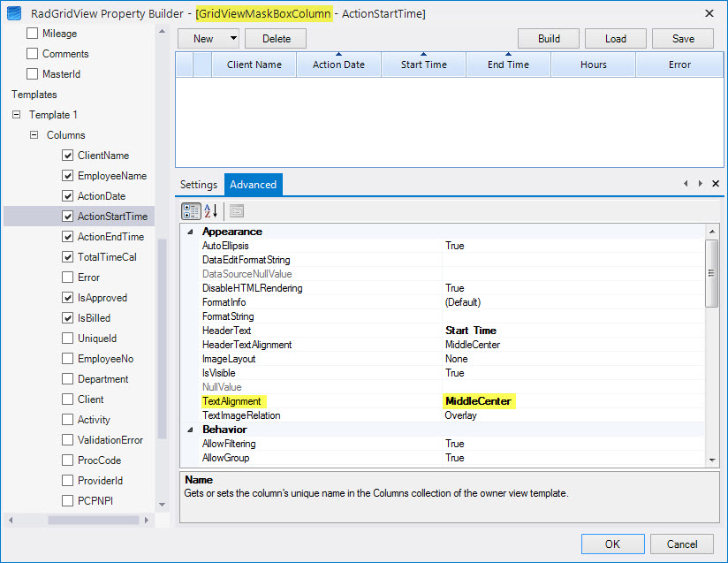Enable the UniqueId column checkbox
The image size is (728, 563).
click(x=67, y=339)
